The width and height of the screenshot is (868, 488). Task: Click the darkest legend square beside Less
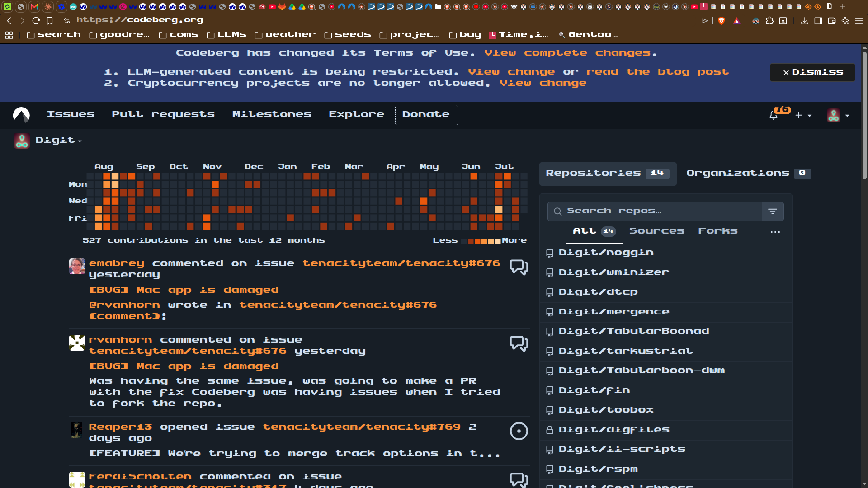[464, 241]
